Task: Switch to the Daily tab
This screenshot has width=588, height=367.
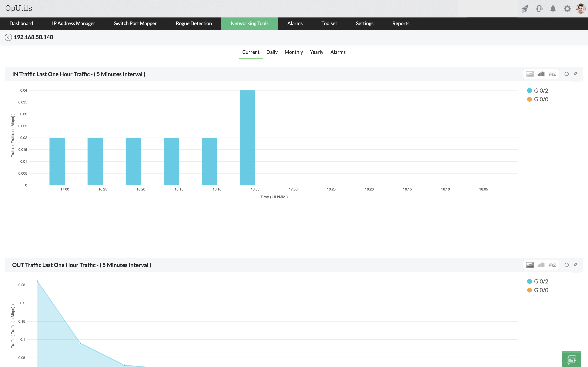Action: 272,52
